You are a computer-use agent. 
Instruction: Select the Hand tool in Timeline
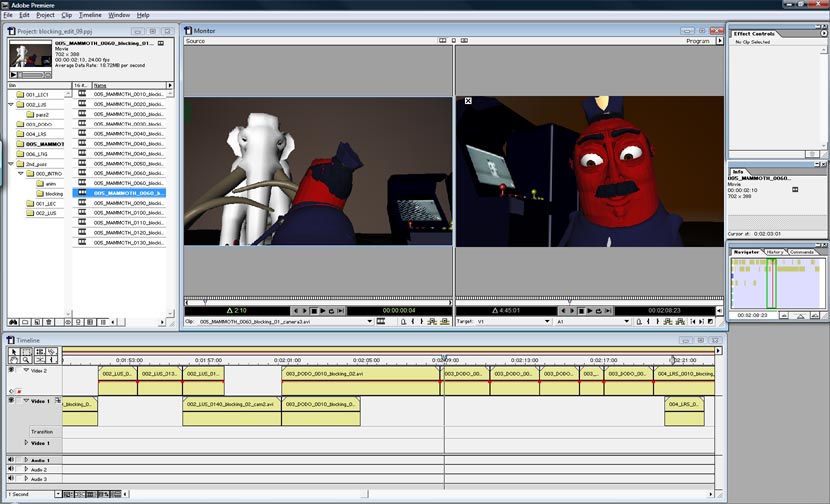pos(14,360)
